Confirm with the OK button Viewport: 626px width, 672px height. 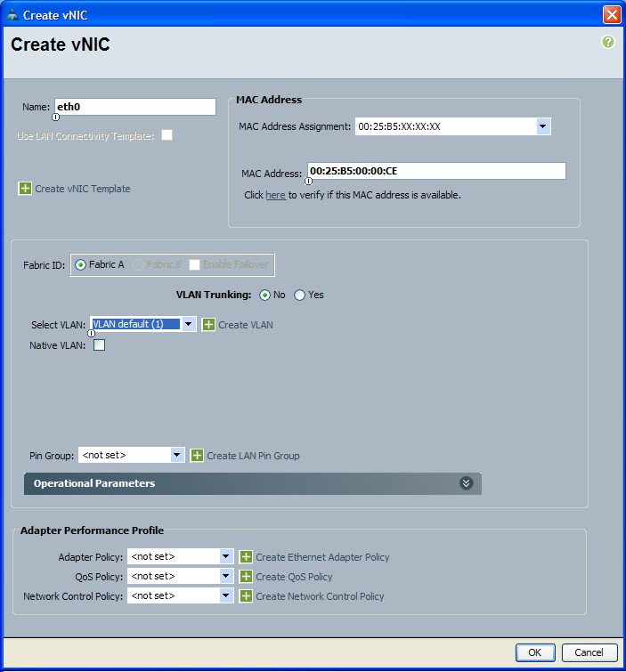click(x=535, y=652)
